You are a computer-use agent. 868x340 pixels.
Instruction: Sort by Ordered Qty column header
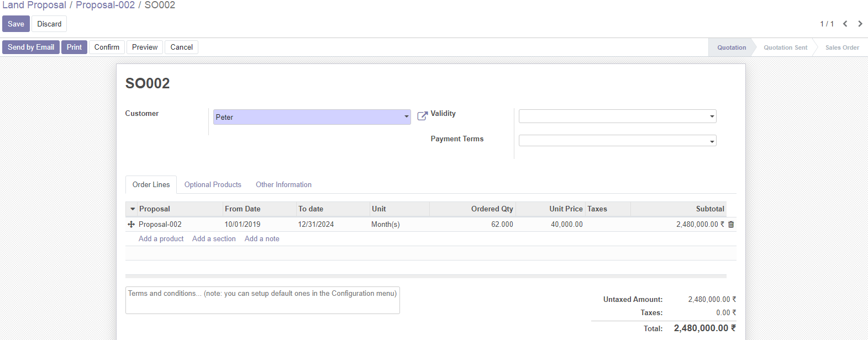(x=472, y=209)
